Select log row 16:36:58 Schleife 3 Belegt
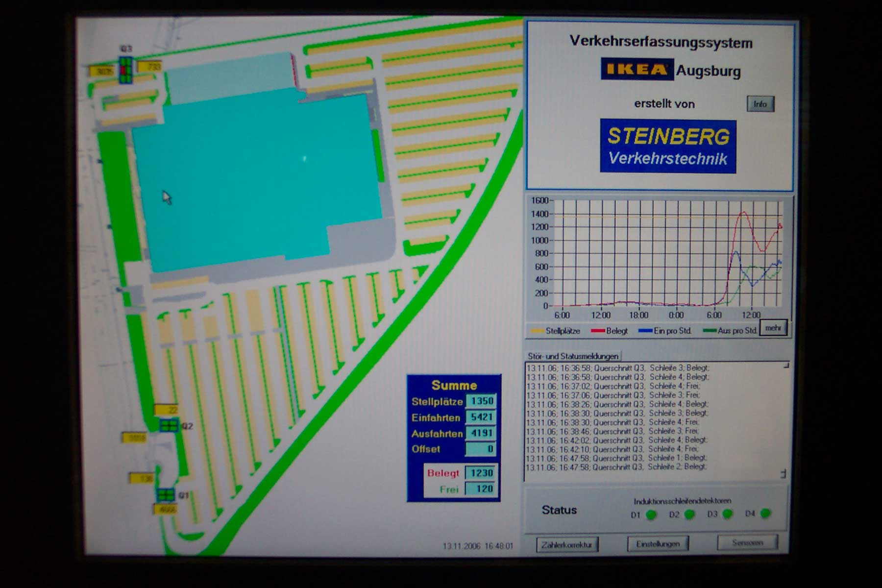This screenshot has height=588, width=882. pos(618,368)
